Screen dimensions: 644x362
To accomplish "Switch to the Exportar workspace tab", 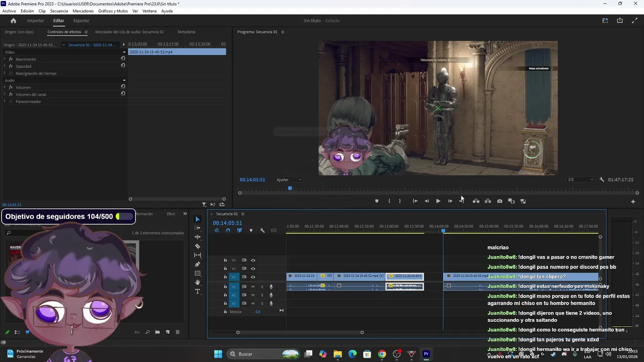I will 82,21.
